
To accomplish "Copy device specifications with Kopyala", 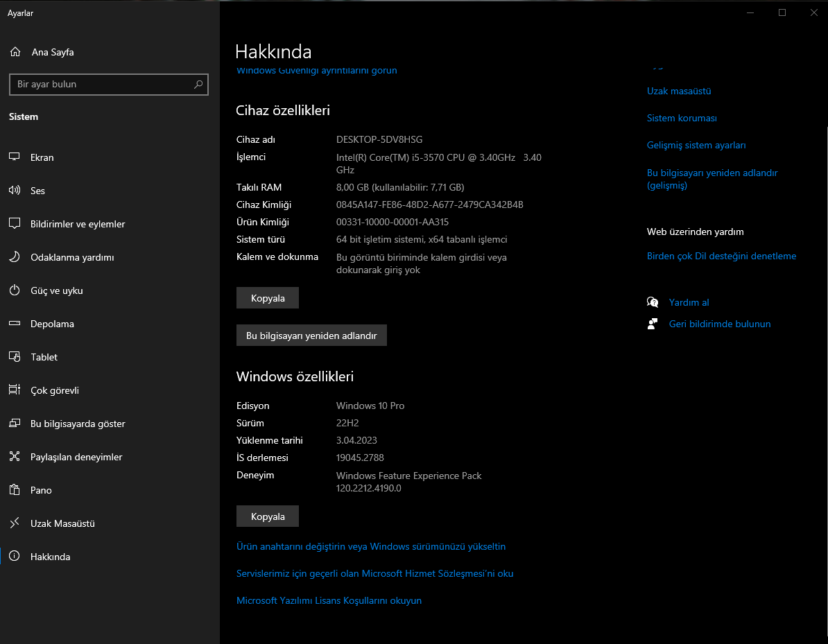I will [x=268, y=298].
